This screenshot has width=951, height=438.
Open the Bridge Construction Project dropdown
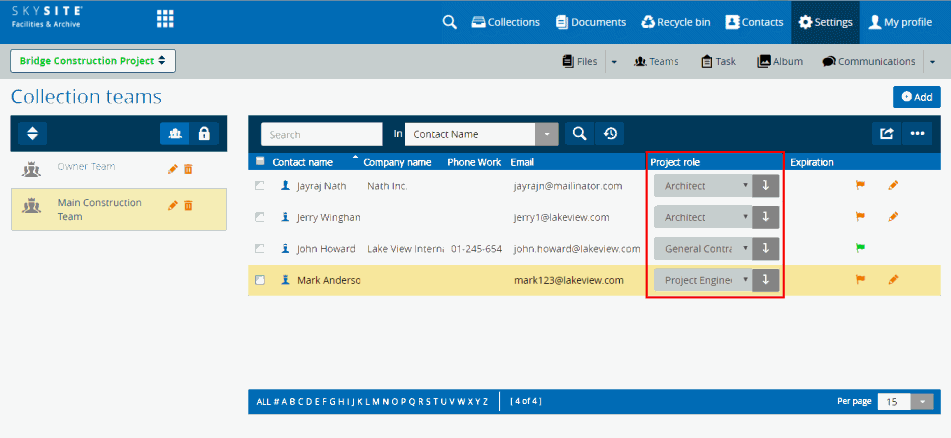point(93,61)
